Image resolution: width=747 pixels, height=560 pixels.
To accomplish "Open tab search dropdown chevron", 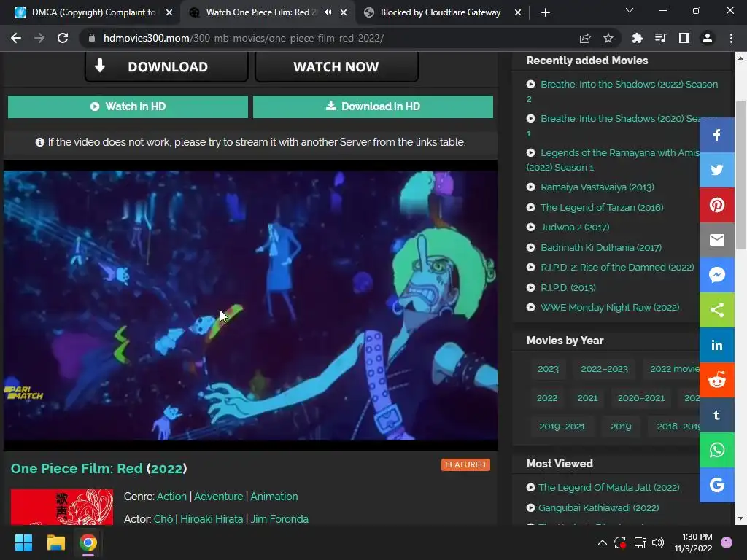I will click(x=630, y=10).
